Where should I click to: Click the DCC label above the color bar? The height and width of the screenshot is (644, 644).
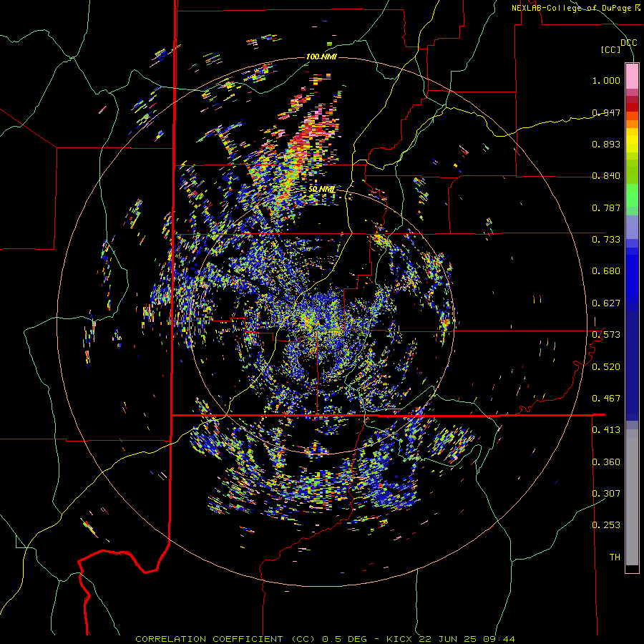point(629,43)
